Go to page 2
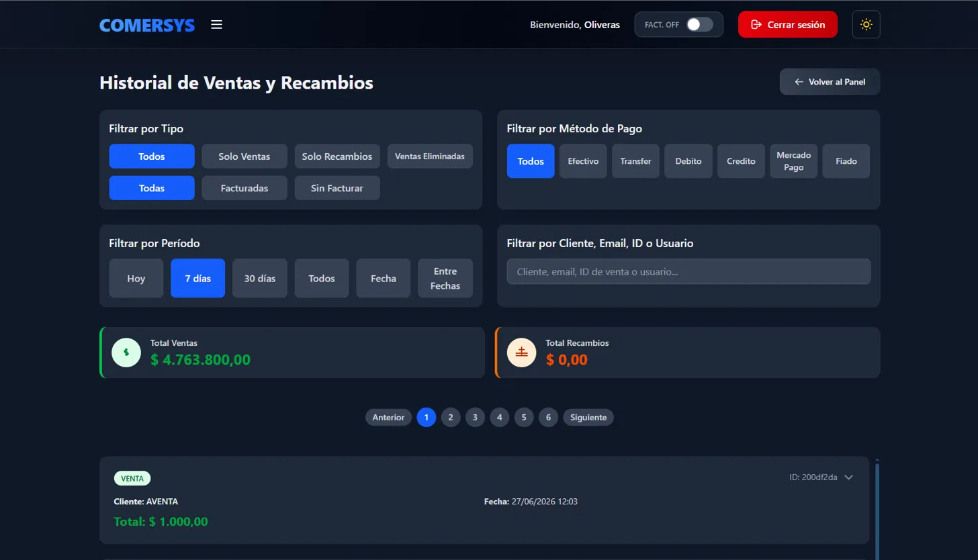This screenshot has height=560, width=978. (451, 417)
